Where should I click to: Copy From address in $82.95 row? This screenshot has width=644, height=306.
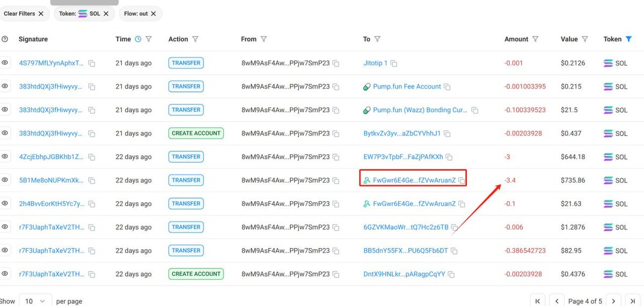pyautogui.click(x=336, y=251)
